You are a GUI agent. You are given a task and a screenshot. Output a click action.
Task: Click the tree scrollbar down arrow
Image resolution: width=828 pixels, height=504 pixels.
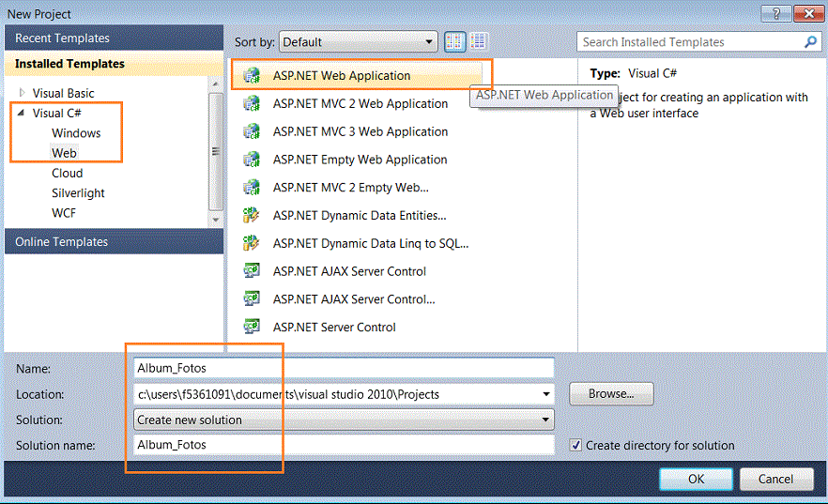216,220
